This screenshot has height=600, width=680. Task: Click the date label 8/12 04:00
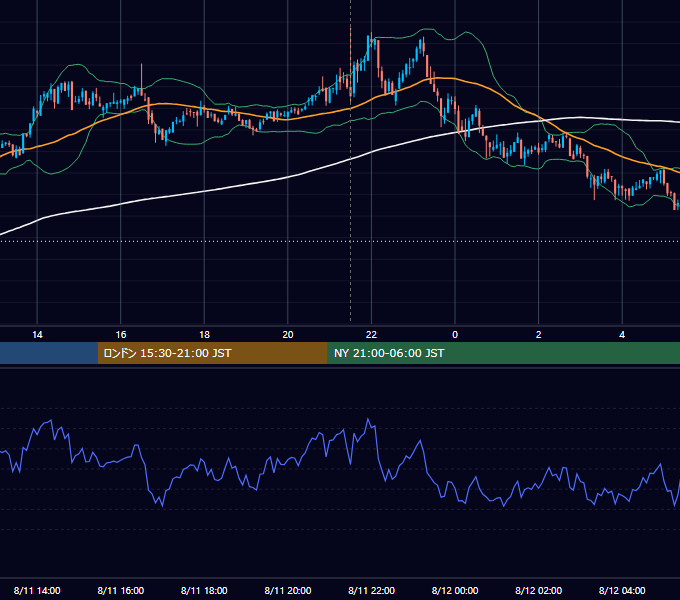click(622, 590)
